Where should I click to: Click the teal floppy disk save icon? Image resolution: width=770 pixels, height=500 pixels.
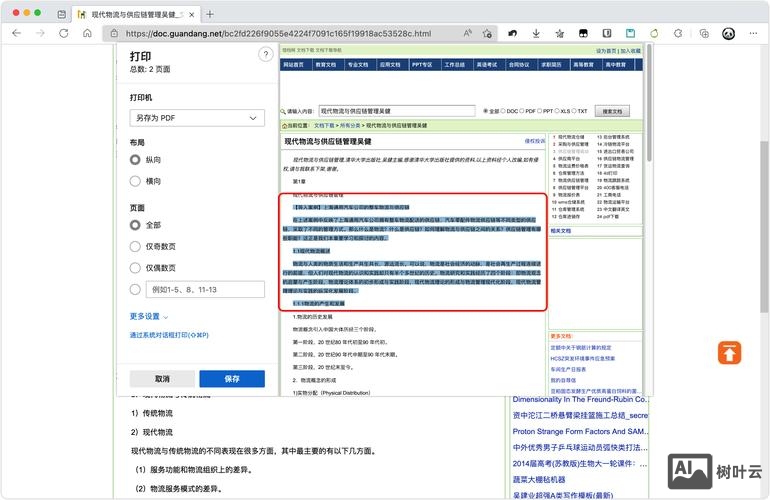click(630, 33)
